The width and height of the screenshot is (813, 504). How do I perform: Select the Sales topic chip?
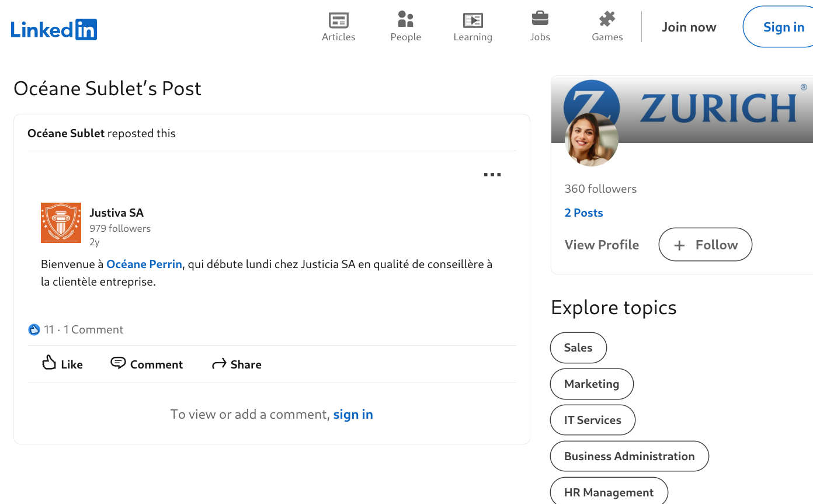click(x=578, y=347)
